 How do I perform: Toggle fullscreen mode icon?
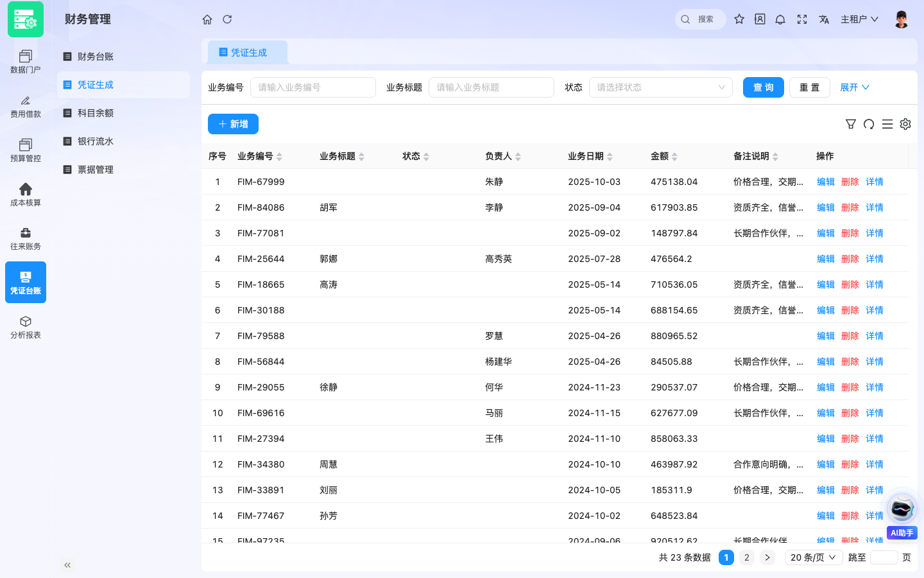click(802, 19)
